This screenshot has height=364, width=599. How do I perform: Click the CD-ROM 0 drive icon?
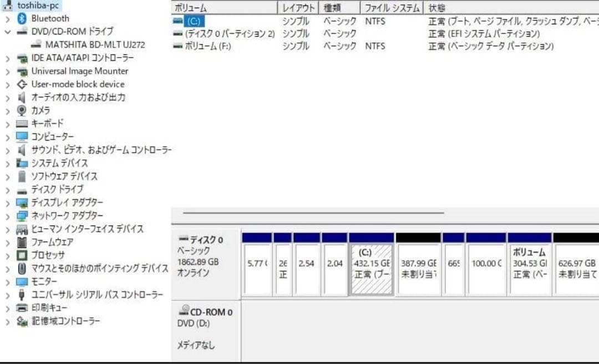pos(183,311)
